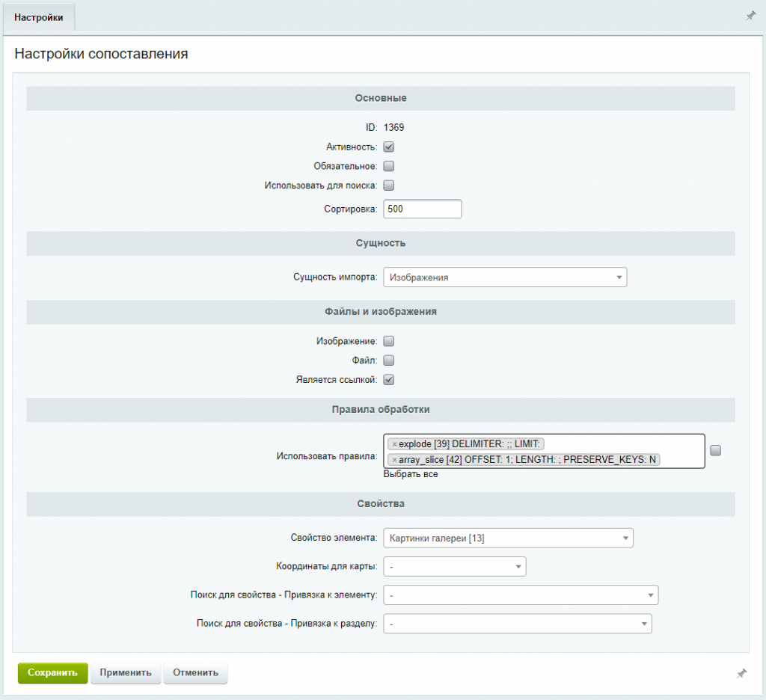This screenshot has width=766, height=700.
Task: Tick the Файл checkbox
Action: pyautogui.click(x=389, y=360)
